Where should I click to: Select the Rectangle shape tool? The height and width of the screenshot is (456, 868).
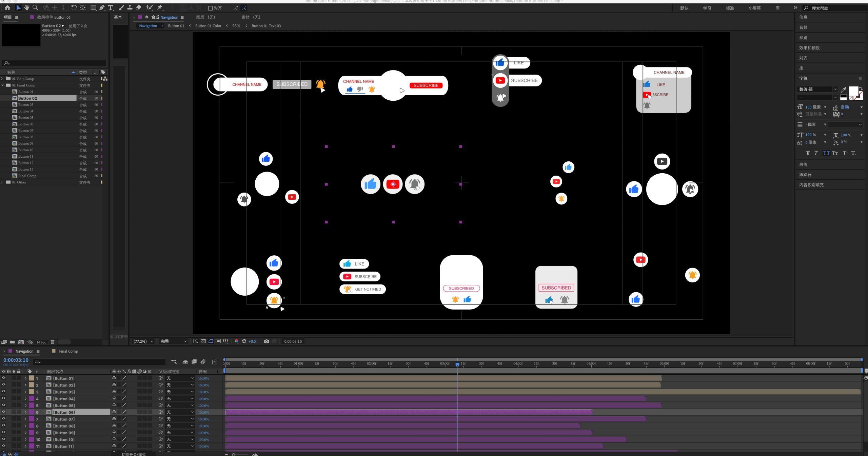[x=93, y=7]
